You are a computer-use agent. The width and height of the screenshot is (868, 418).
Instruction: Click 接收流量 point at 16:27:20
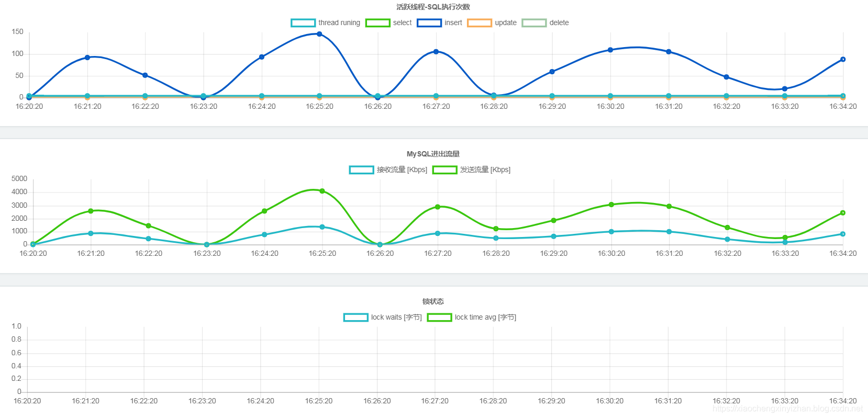438,233
